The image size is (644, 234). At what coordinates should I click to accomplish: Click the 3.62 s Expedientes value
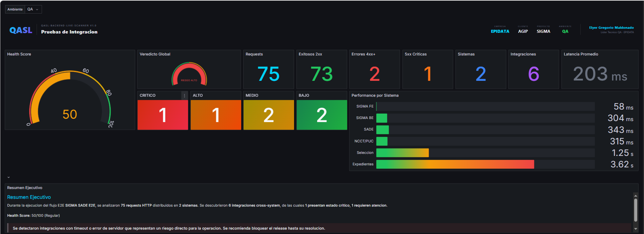[622, 164]
